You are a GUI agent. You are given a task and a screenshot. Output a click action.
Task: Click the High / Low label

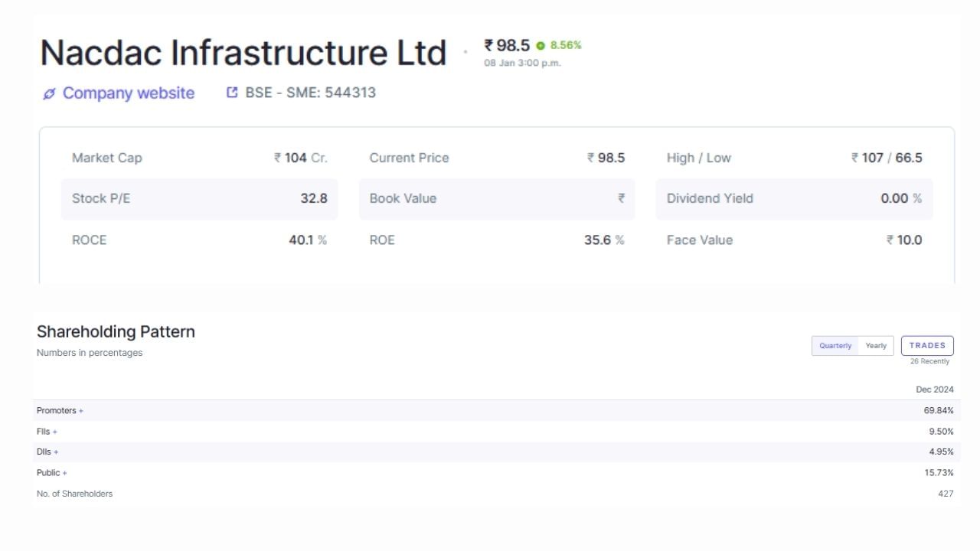click(x=699, y=158)
